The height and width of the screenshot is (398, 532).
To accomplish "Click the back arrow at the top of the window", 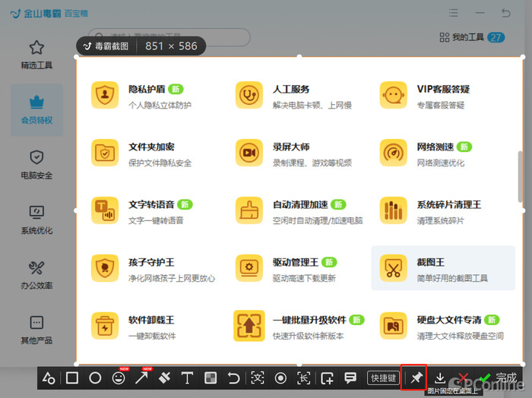I will (x=506, y=13).
